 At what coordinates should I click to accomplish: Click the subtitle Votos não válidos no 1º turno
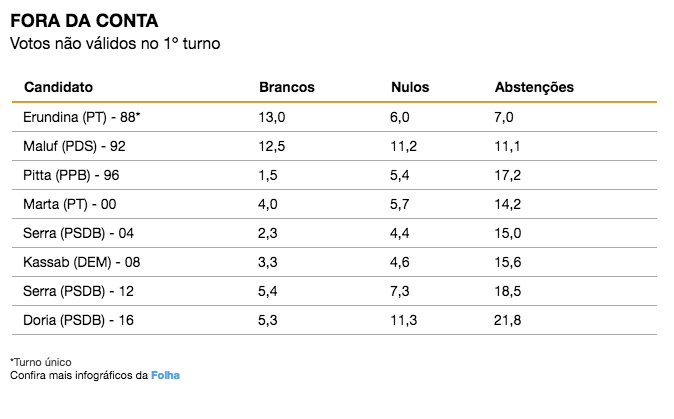114,44
